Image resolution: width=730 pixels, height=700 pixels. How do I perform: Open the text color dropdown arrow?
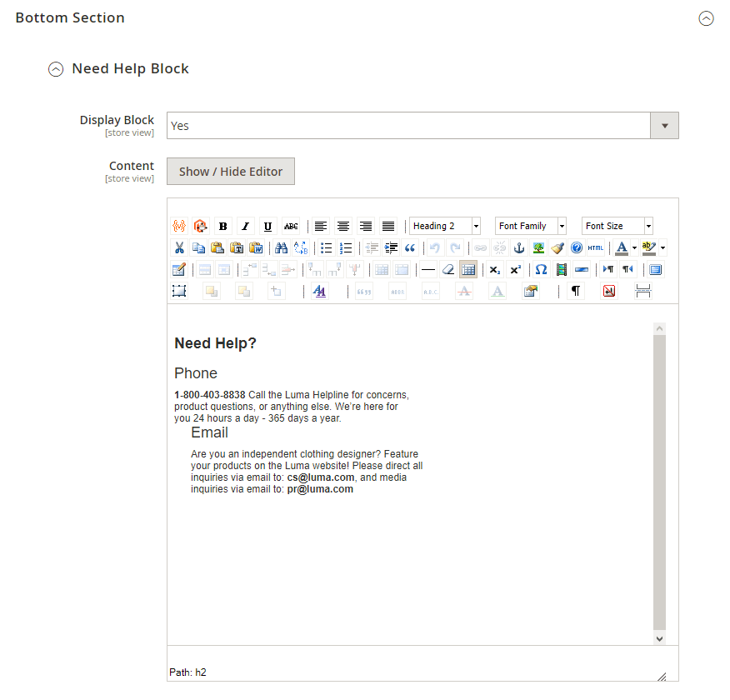[x=634, y=247]
